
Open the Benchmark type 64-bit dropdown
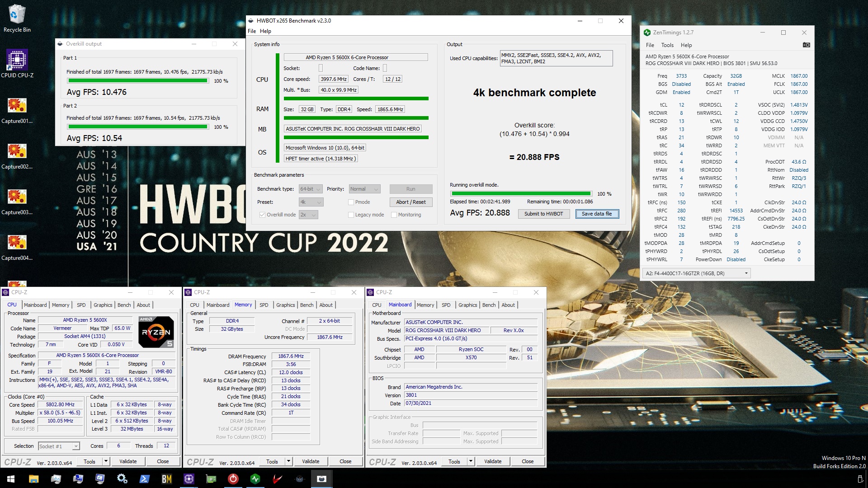click(x=311, y=189)
